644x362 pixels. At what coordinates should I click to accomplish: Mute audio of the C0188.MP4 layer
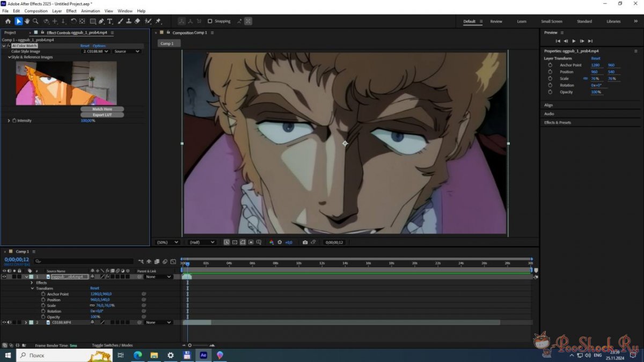click(x=9, y=322)
